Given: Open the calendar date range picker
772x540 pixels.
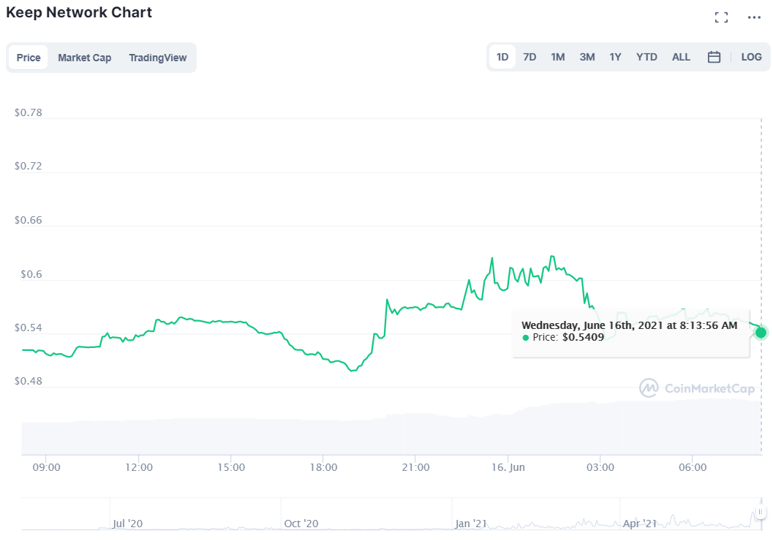Looking at the screenshot, I should click(714, 57).
